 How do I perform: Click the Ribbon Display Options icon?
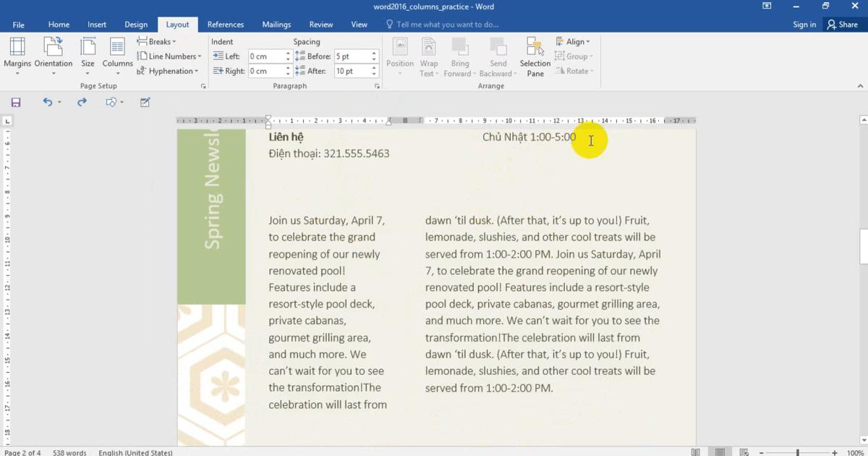click(x=767, y=6)
